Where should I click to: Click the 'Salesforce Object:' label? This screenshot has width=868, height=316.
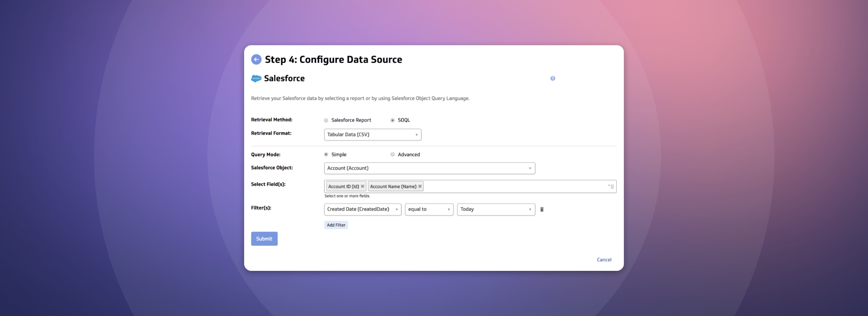(x=272, y=168)
